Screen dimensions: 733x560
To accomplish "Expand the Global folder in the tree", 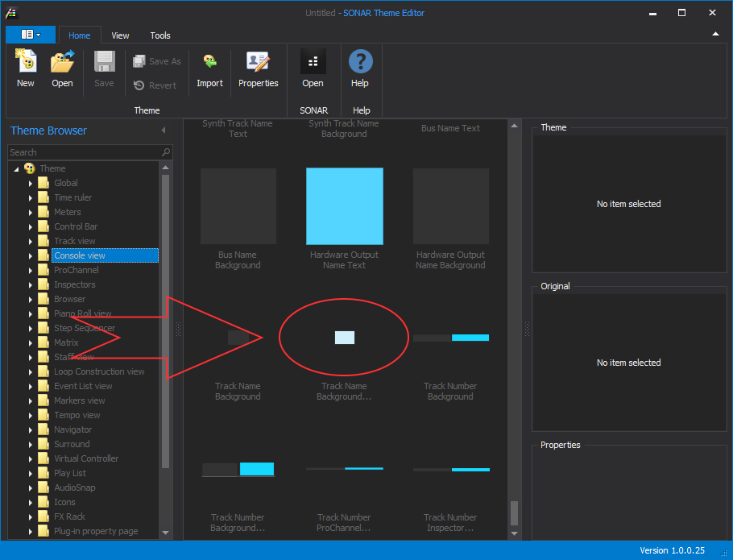I will (x=31, y=183).
